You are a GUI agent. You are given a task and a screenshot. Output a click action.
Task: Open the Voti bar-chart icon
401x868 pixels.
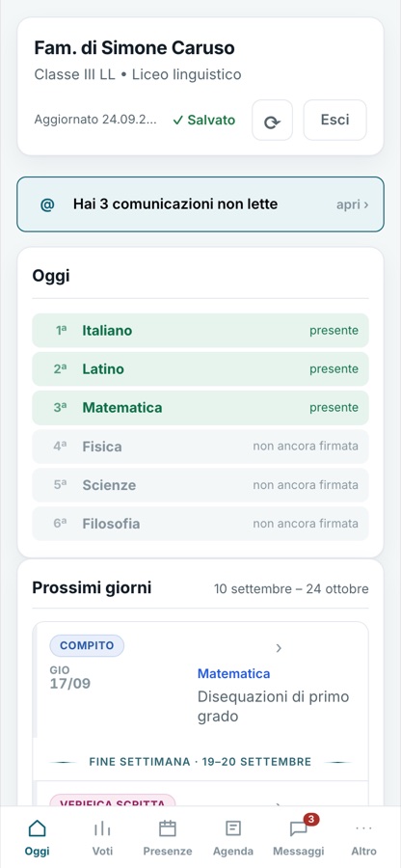(x=102, y=828)
